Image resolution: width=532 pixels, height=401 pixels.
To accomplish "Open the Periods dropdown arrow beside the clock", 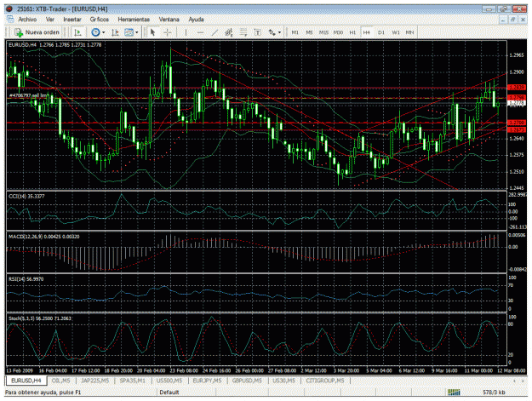I will pos(104,32).
